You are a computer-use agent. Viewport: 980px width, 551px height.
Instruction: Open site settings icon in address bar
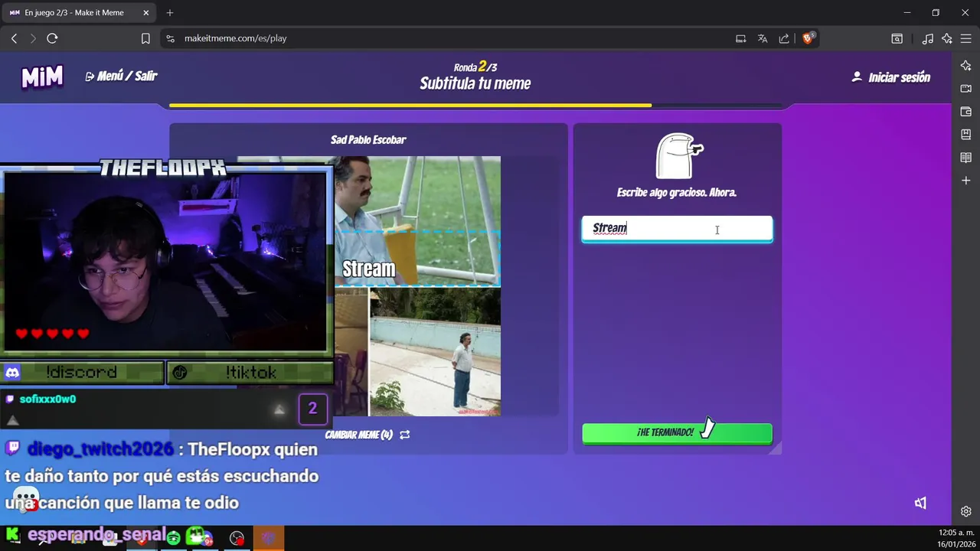(170, 38)
